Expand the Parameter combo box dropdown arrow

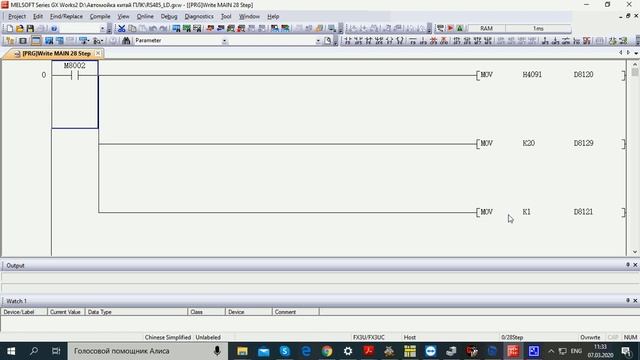[224, 40]
